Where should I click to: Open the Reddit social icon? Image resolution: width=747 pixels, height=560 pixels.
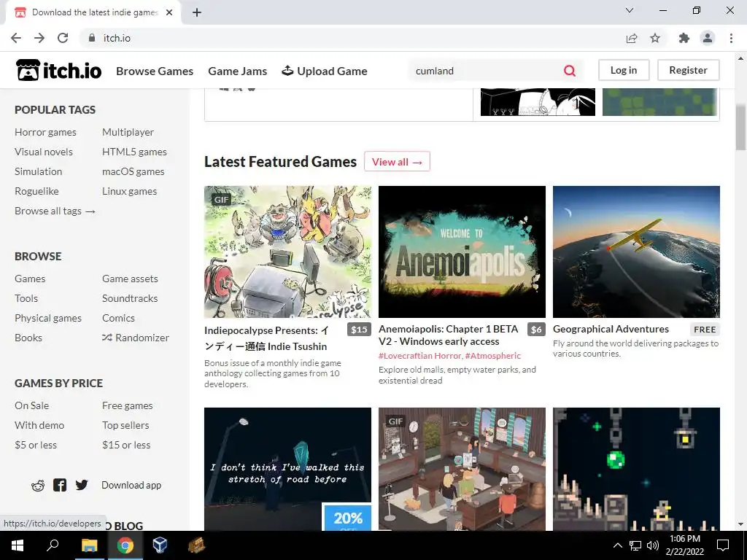(38, 485)
